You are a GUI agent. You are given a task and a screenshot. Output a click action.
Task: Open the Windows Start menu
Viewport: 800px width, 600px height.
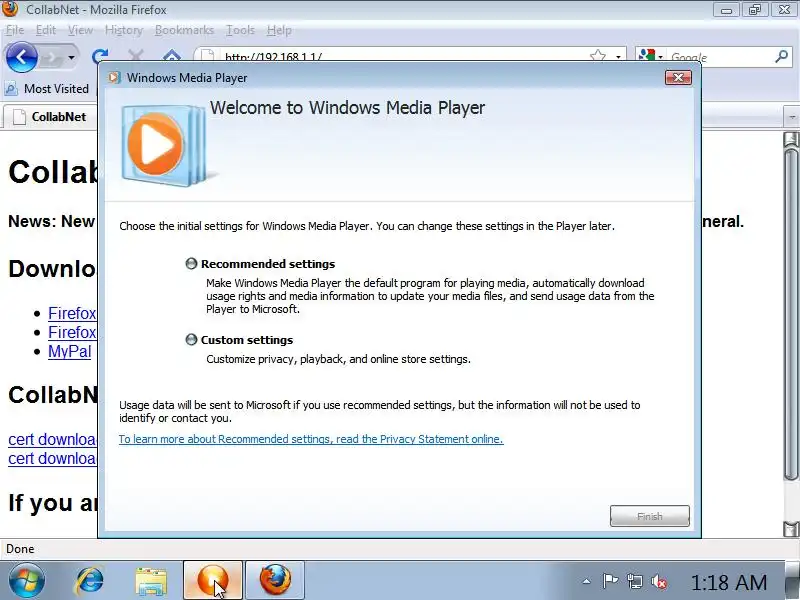pos(26,581)
